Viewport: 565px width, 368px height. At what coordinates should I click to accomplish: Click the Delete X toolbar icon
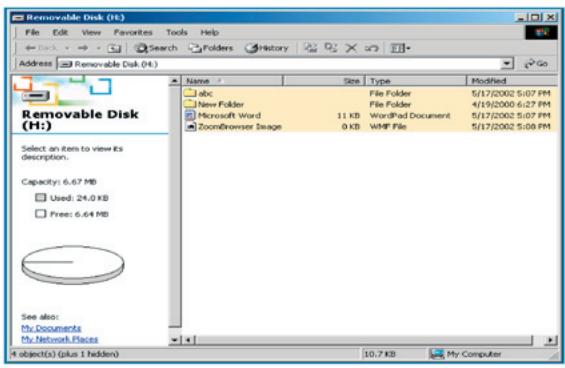point(351,48)
